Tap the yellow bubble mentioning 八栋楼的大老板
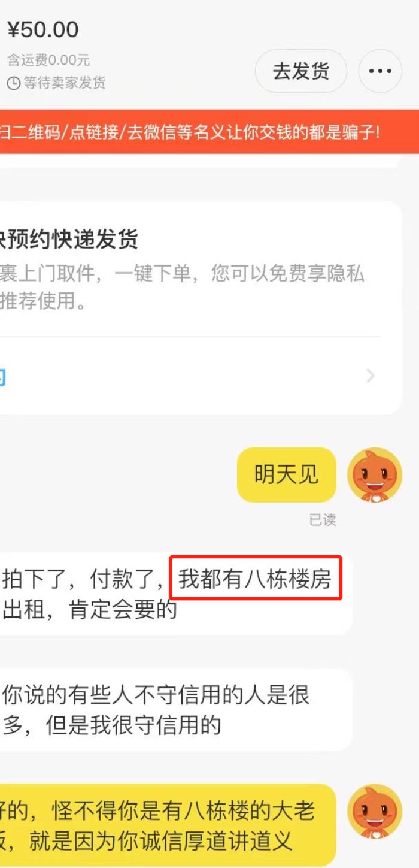 [168, 825]
